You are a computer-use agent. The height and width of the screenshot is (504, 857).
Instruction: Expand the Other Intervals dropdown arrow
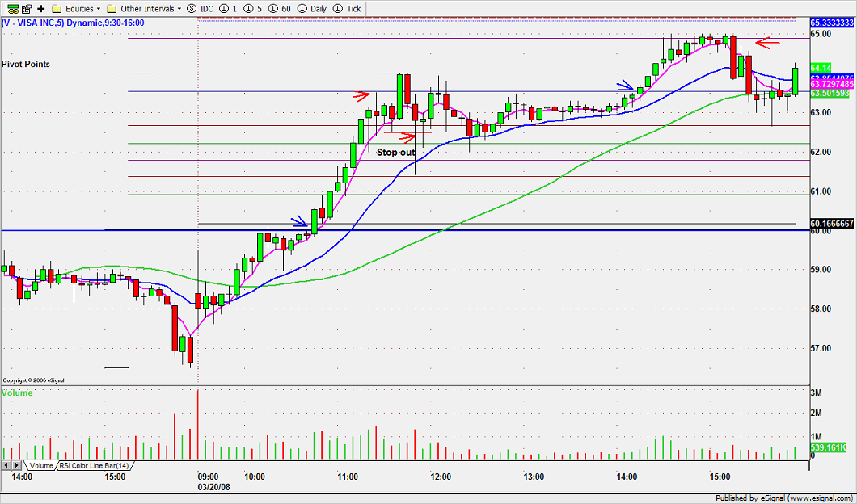179,9
